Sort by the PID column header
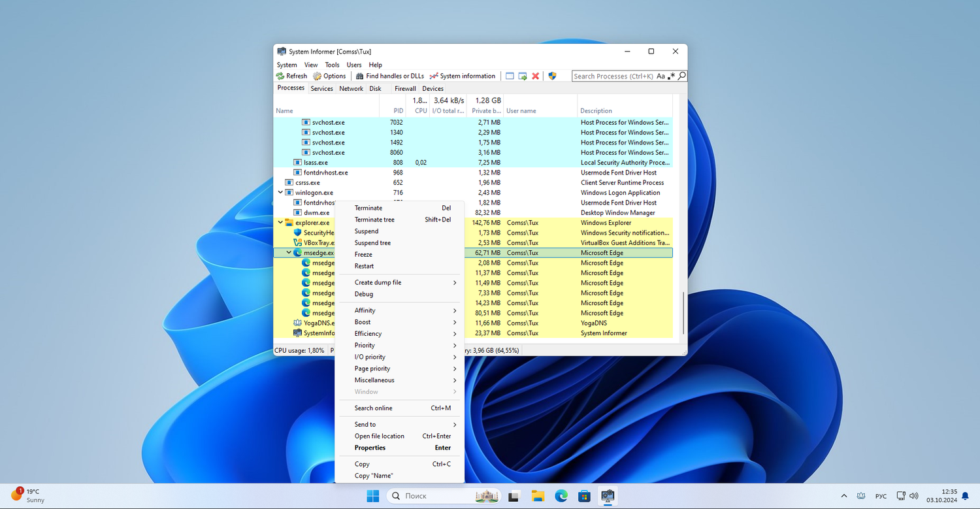 [x=393, y=105]
